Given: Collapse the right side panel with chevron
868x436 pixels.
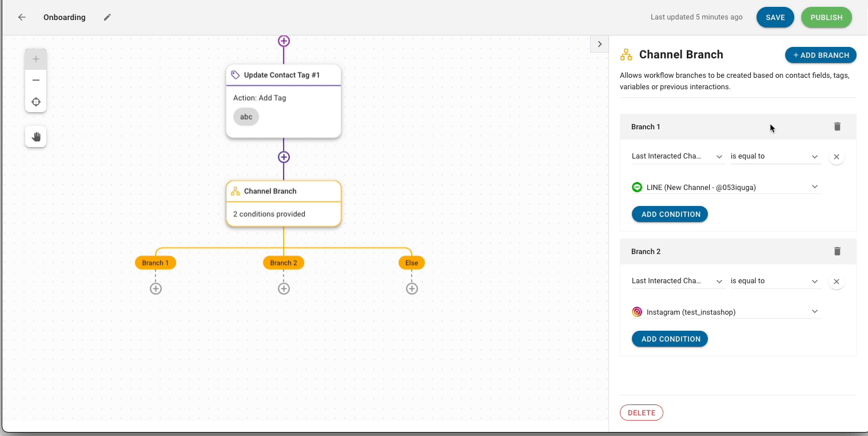Looking at the screenshot, I should pyautogui.click(x=599, y=44).
